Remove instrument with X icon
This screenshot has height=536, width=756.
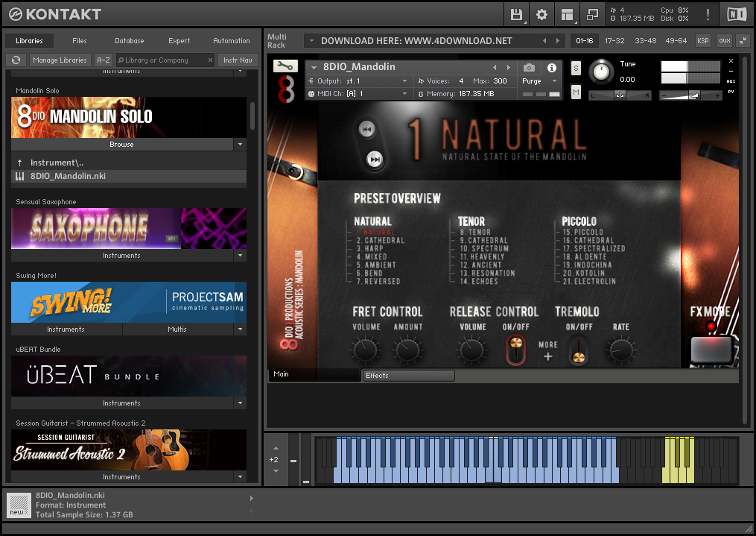pos(731,61)
